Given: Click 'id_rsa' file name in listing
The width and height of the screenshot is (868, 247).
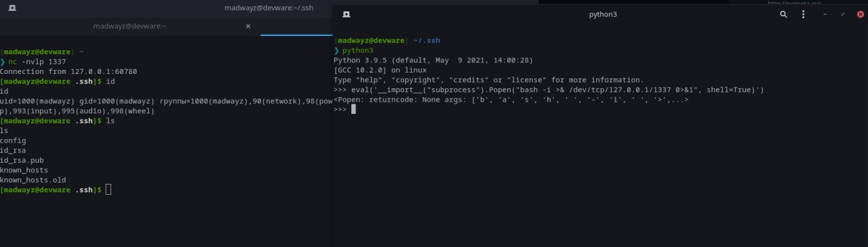Looking at the screenshot, I should click(13, 150).
